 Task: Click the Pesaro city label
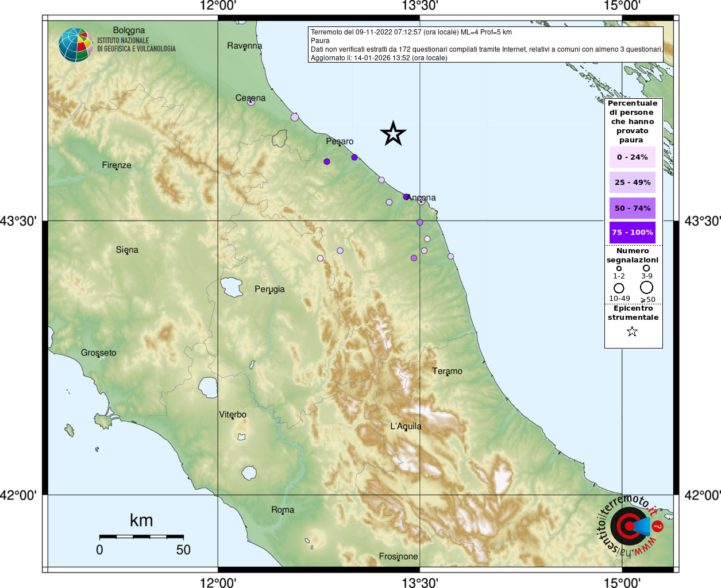340,141
